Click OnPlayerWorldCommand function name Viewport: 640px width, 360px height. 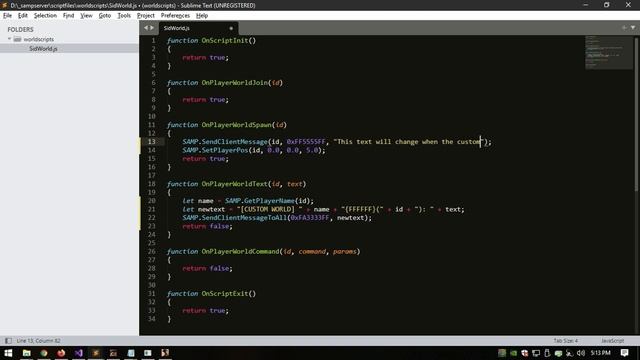[240, 251]
